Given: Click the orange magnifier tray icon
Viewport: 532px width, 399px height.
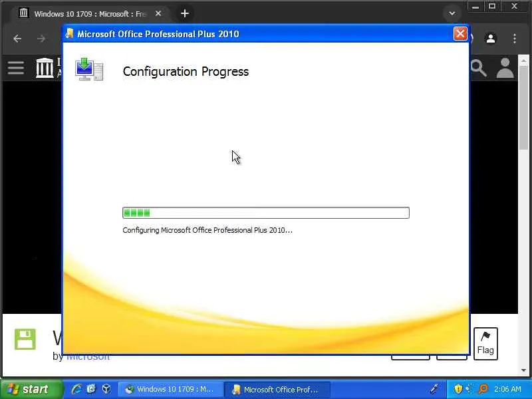Looking at the screenshot, I should coord(483,389).
